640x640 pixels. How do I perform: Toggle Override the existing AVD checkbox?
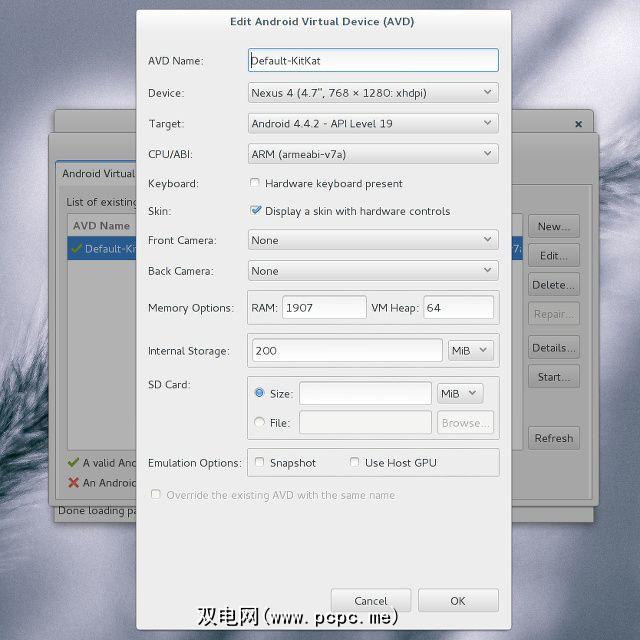pos(156,494)
